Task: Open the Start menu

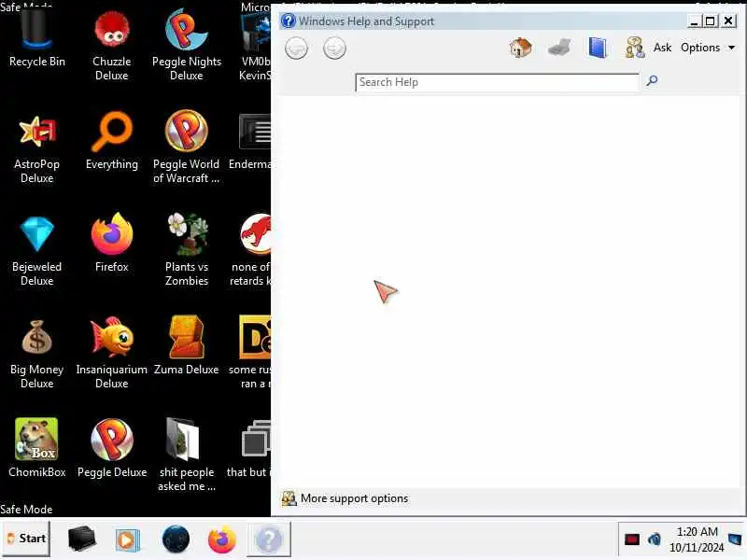Action: tap(26, 539)
